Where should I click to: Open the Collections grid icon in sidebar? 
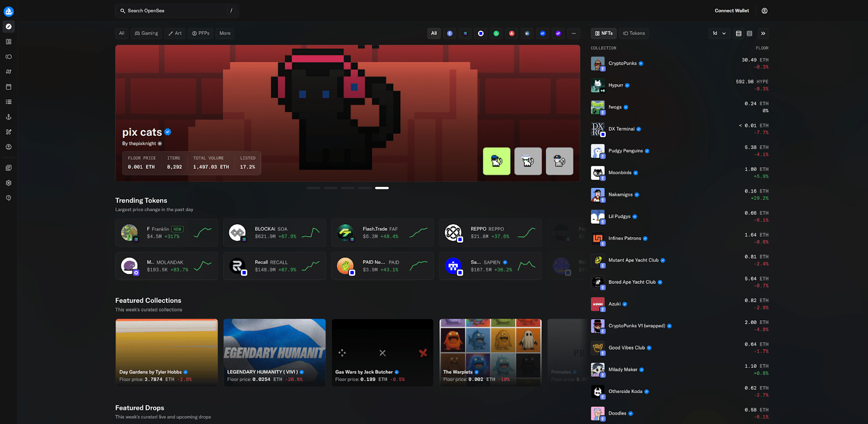[9, 42]
